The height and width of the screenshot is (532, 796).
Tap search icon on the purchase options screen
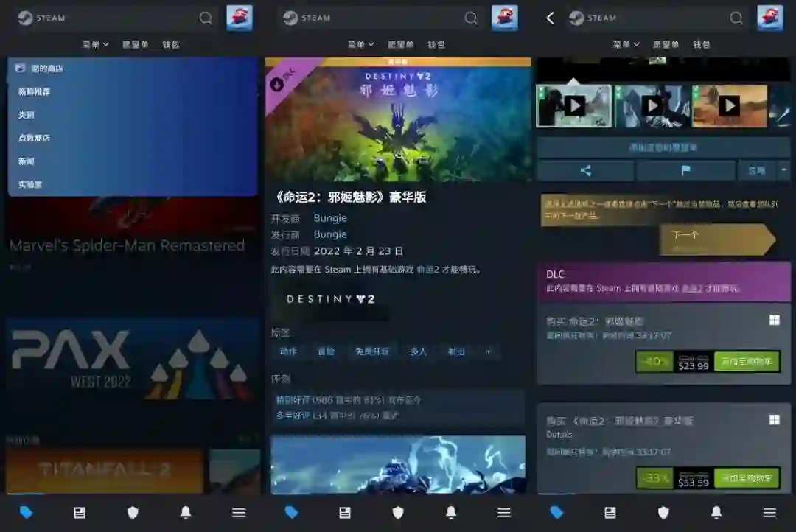(736, 18)
